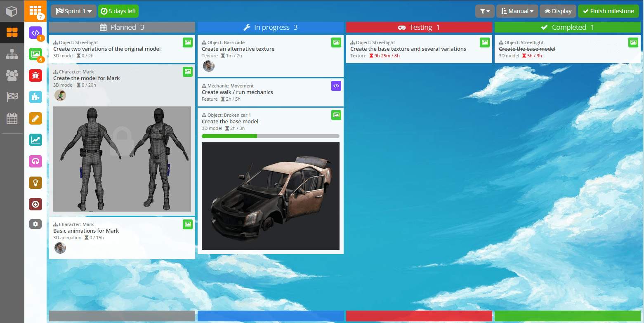This screenshot has height=323, width=644.
Task: Open the blue puzzle piece category
Action: [x=35, y=97]
